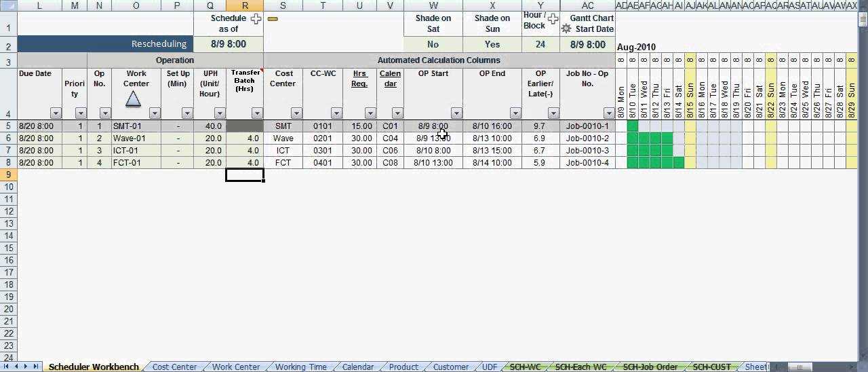The height and width of the screenshot is (372, 868).
Task: Click the Rescheduling button
Action: [x=104, y=44]
